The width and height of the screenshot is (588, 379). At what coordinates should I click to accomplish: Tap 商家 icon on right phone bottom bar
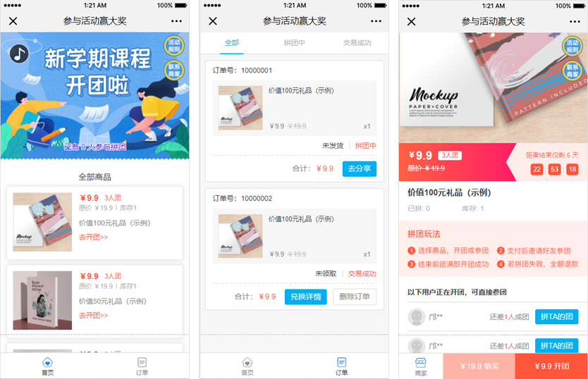421,366
